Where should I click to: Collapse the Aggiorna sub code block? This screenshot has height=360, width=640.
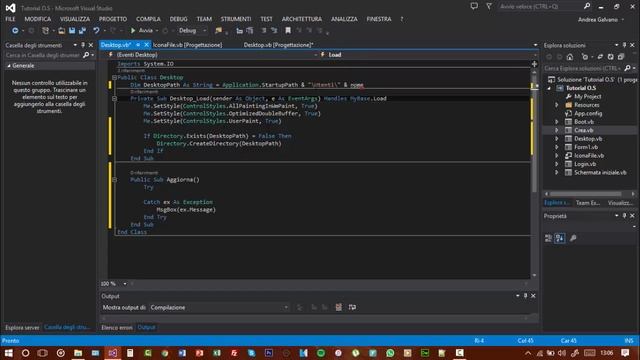(x=114, y=180)
